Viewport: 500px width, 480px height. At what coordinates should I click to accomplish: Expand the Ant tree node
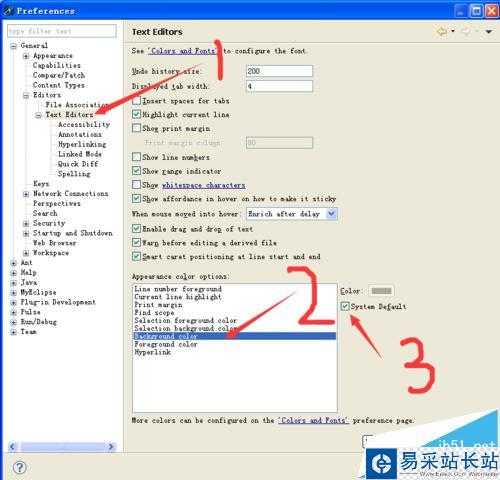click(13, 263)
